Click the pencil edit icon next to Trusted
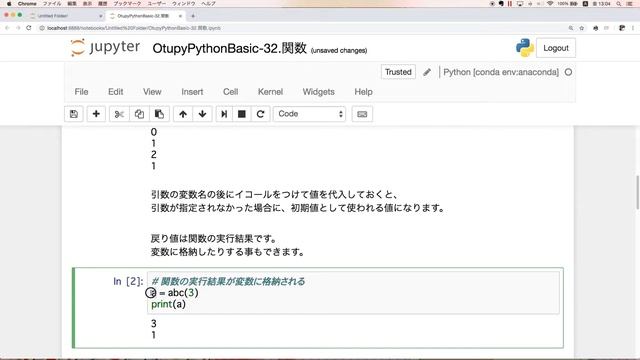The image size is (640, 360). point(427,72)
